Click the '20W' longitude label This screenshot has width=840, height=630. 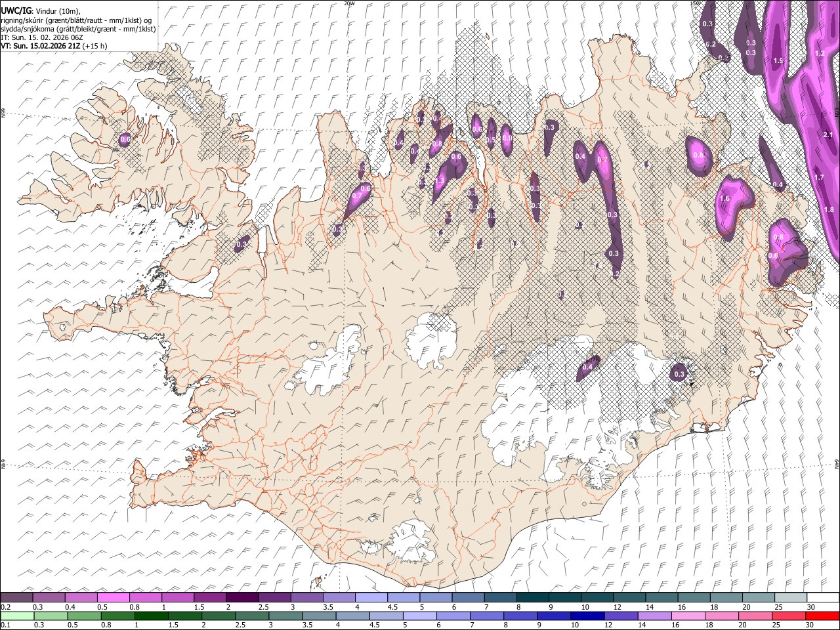point(350,3)
